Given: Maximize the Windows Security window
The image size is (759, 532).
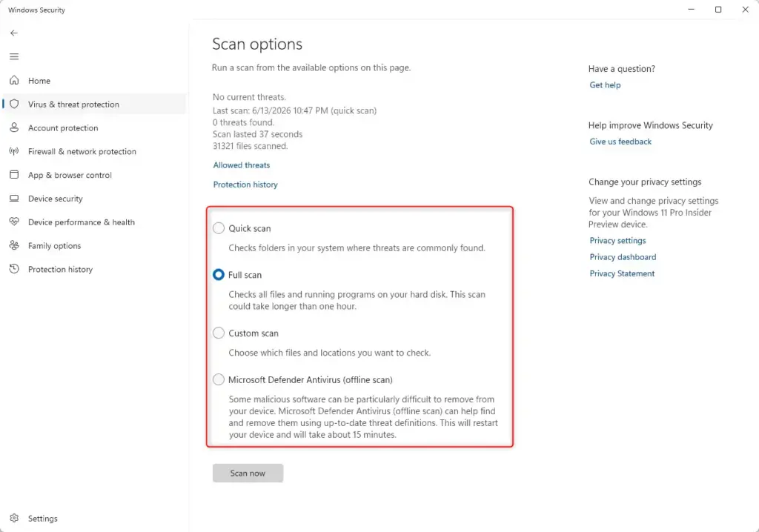Looking at the screenshot, I should pyautogui.click(x=718, y=9).
